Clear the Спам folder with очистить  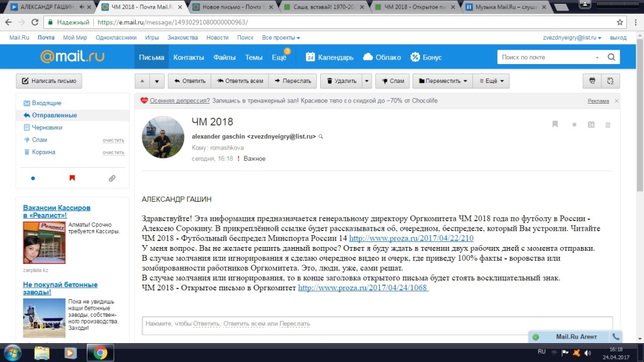(113, 140)
